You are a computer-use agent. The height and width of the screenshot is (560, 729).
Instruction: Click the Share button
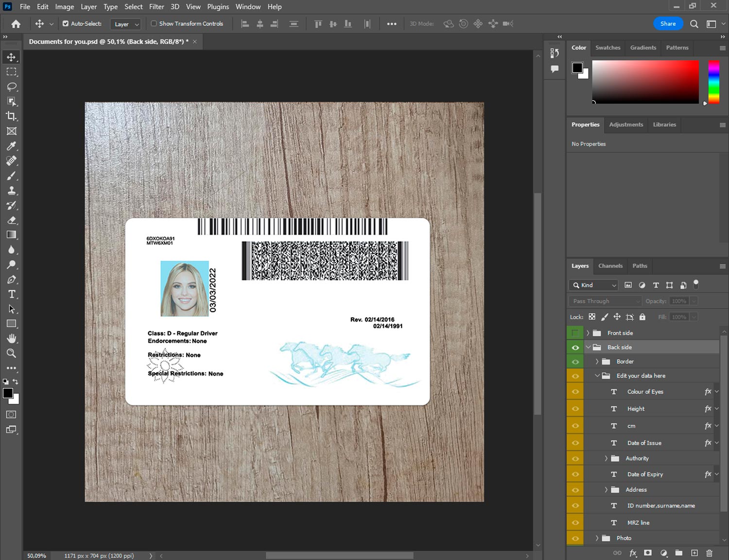point(668,23)
